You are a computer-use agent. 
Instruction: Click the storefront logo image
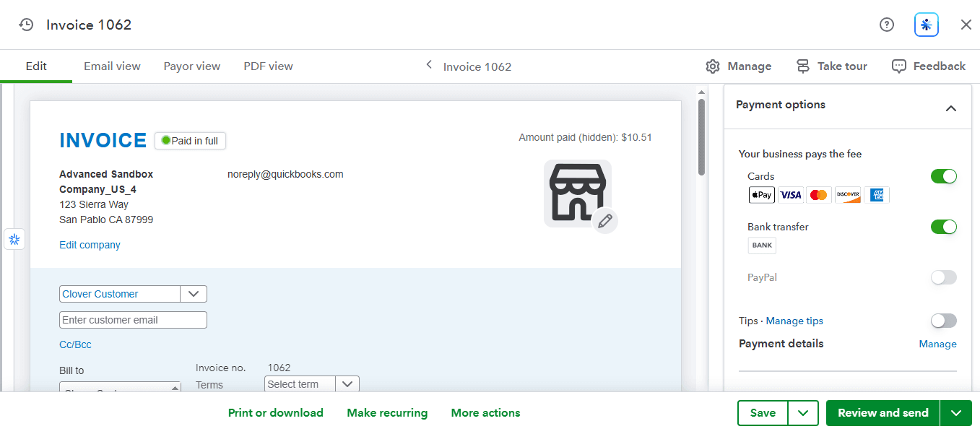[x=577, y=193]
